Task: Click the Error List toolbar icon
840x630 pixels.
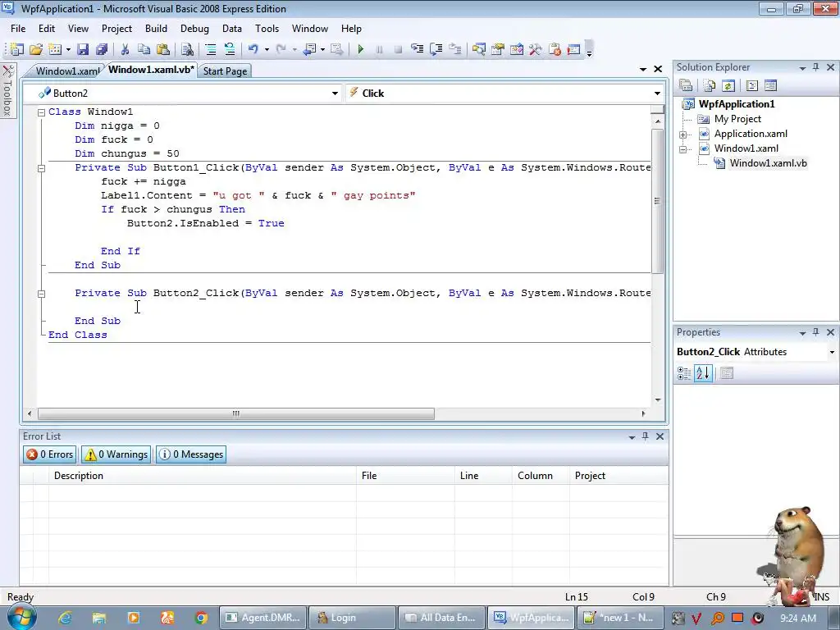Action: pyautogui.click(x=555, y=49)
